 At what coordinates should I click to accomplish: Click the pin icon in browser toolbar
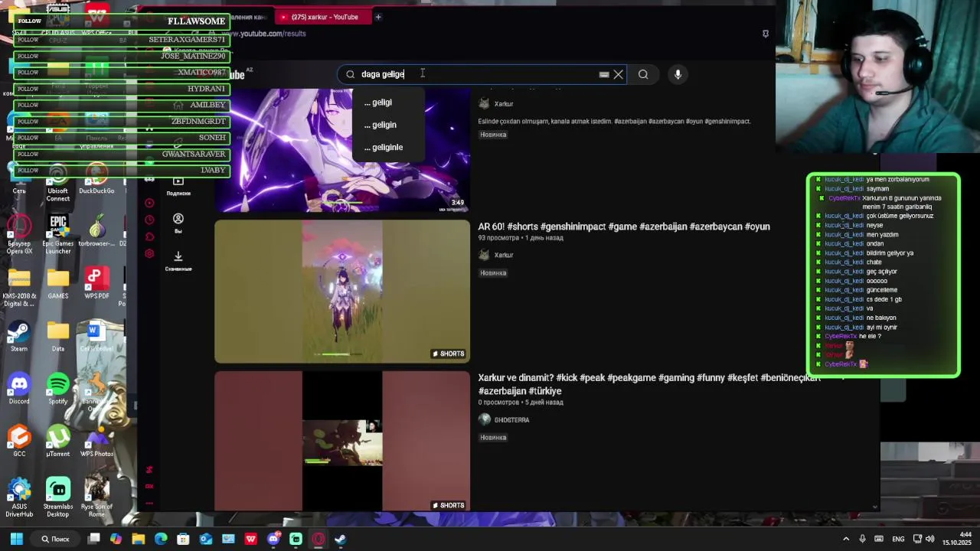[x=765, y=34]
